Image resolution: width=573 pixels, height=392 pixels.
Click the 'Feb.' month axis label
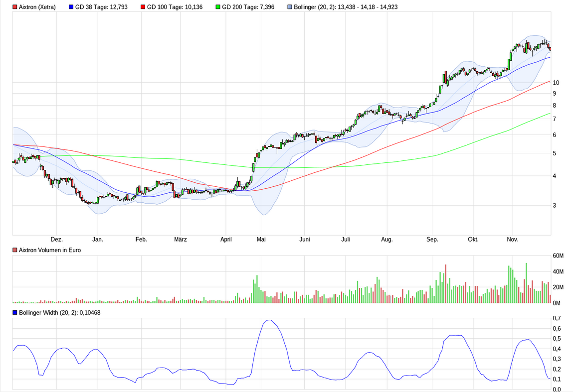pos(141,240)
